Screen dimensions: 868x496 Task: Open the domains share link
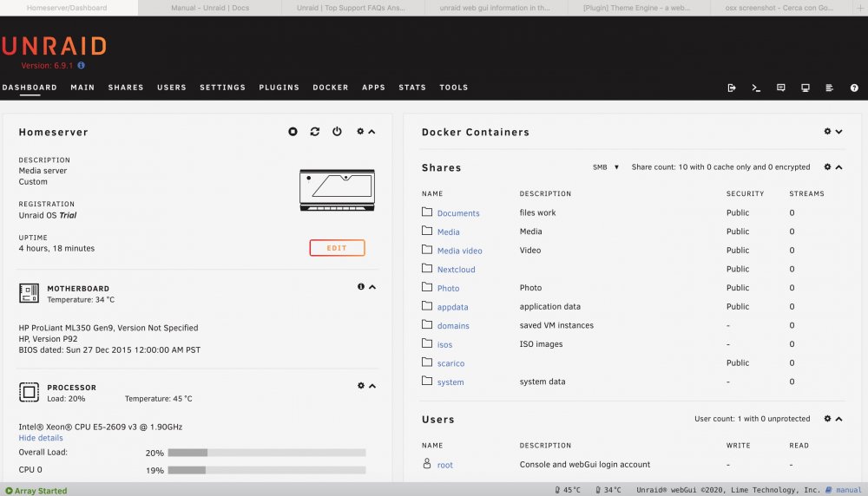[x=453, y=326]
